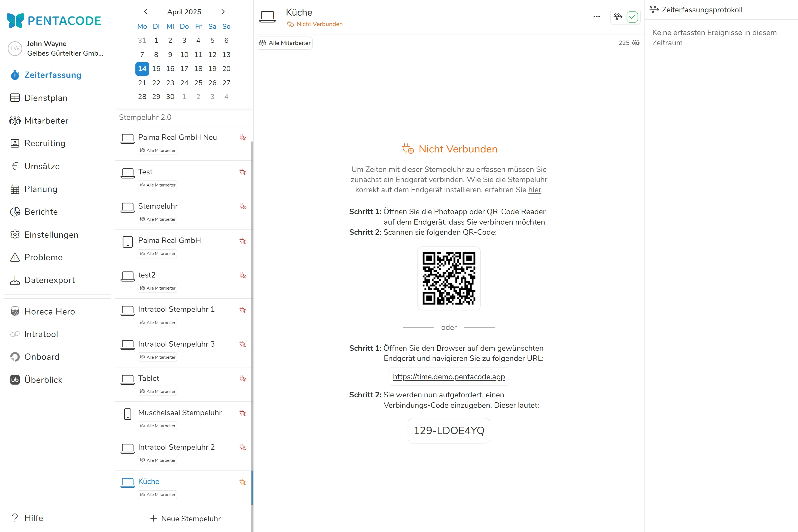Click the Muschelsaal Stempeluhr phone icon
This screenshot has width=798, height=532.
click(128, 414)
